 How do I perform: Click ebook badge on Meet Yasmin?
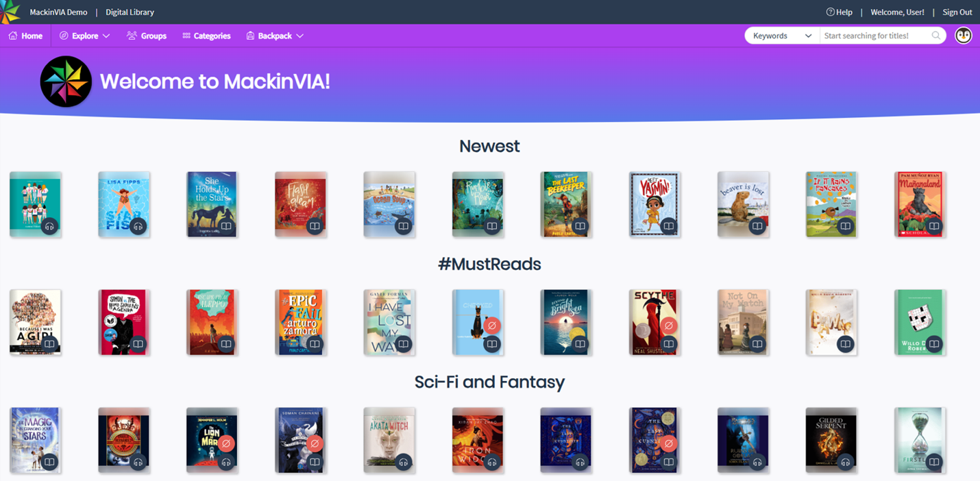tap(669, 226)
